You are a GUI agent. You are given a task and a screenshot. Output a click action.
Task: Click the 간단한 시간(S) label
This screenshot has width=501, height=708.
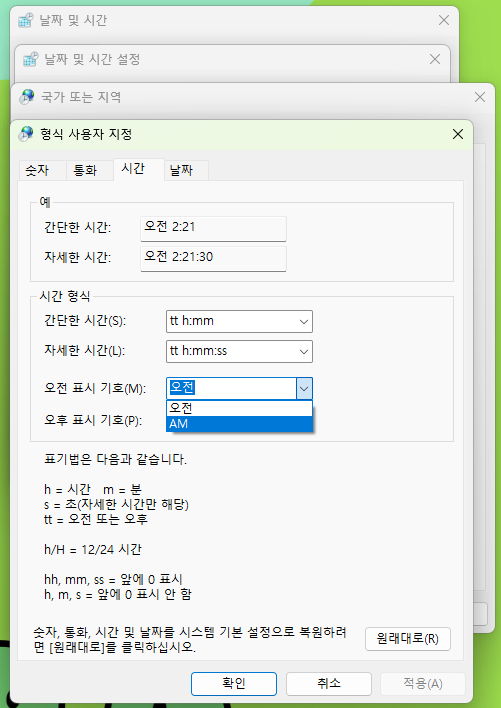coord(85,321)
